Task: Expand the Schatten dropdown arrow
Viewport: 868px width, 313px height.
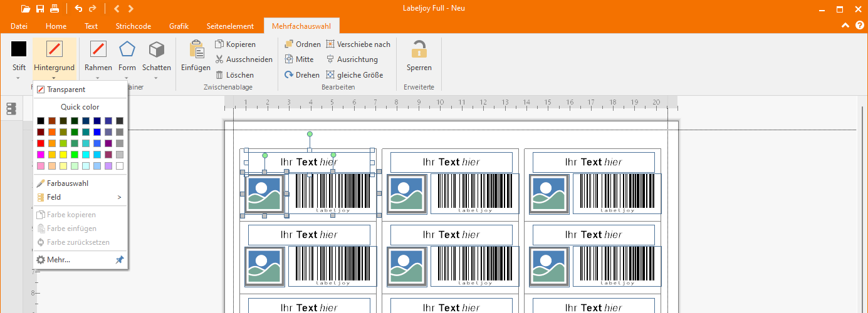Action: (x=157, y=78)
